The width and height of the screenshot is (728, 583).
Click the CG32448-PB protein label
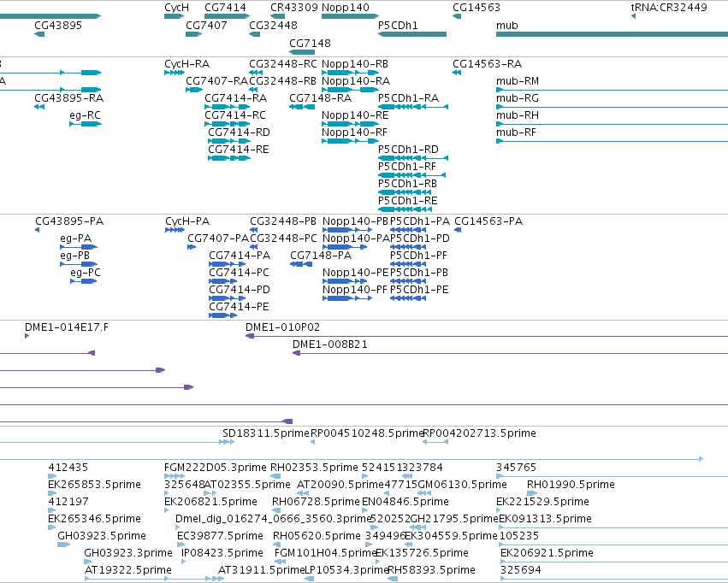(x=283, y=221)
